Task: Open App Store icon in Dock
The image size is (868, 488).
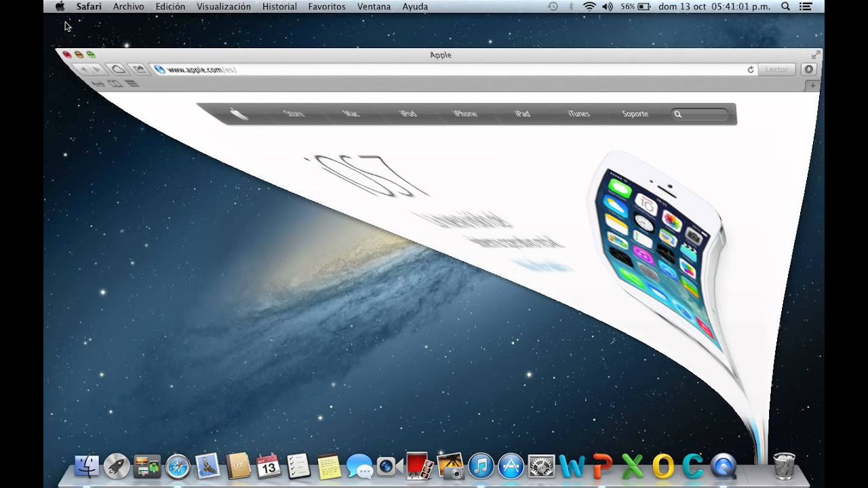Action: coord(511,466)
